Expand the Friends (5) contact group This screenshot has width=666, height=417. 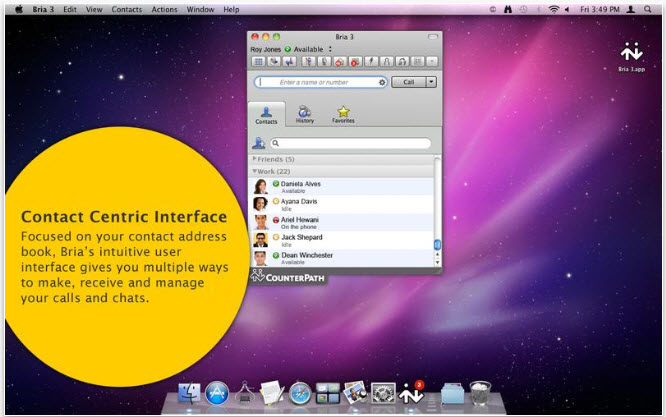(x=255, y=160)
